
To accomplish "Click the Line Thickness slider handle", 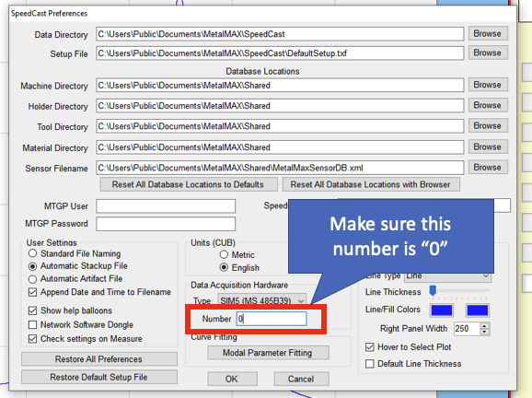I will click(433, 291).
